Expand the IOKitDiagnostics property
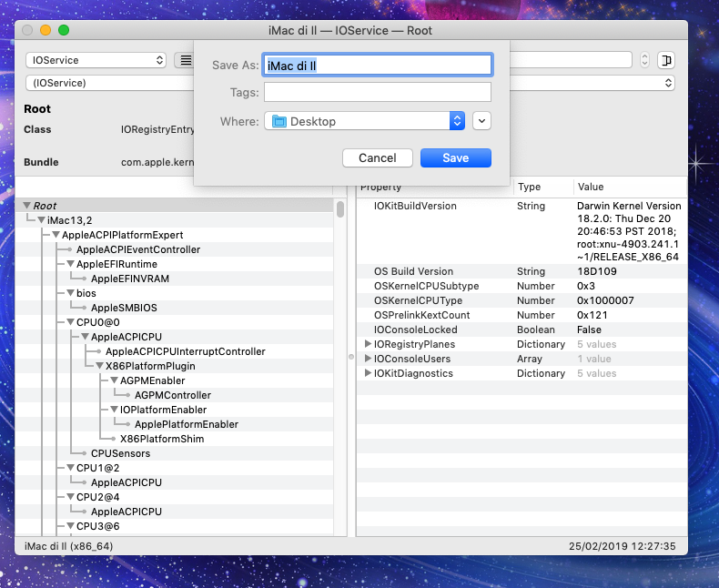This screenshot has height=588, width=719. coord(368,373)
